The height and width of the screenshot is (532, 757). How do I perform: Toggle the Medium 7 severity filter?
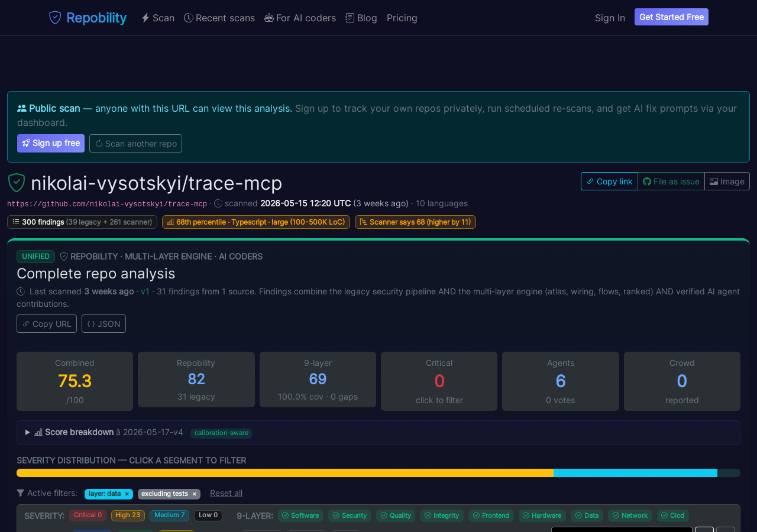169,515
